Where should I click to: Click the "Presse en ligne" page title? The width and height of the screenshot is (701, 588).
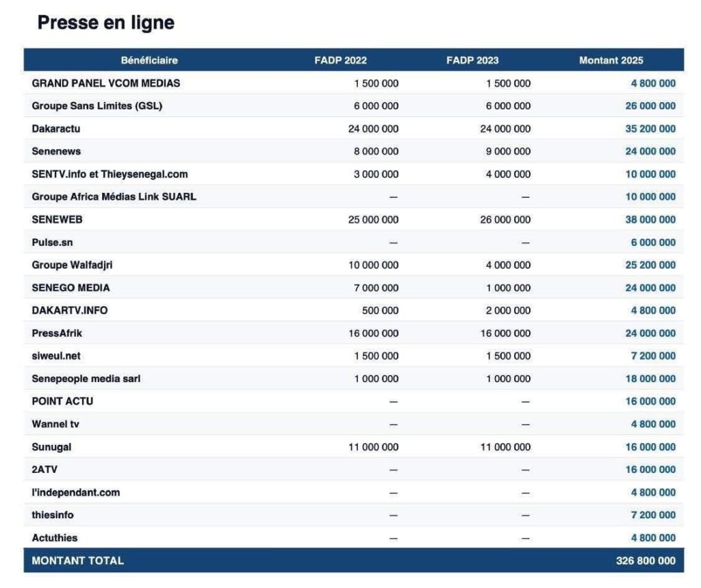pyautogui.click(x=105, y=23)
